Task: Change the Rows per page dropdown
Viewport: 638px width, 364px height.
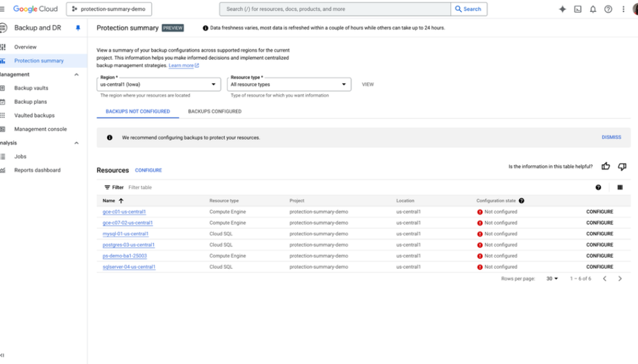Action: 552,279
